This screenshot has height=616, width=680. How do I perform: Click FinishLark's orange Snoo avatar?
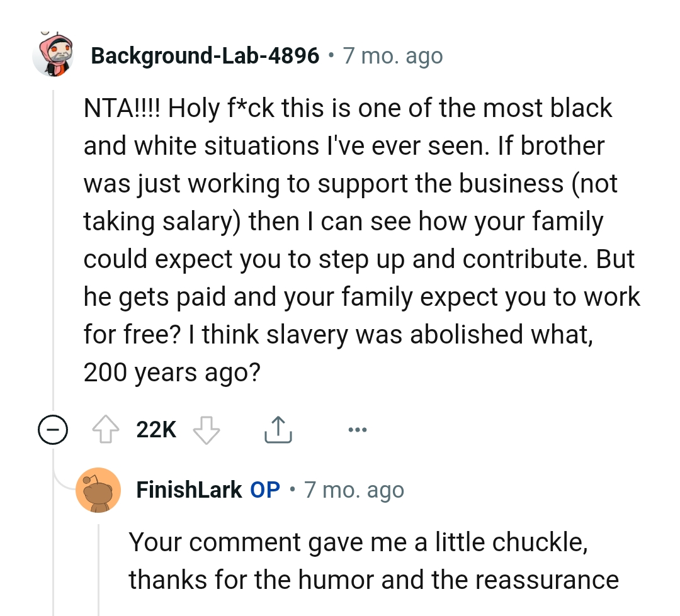(98, 490)
